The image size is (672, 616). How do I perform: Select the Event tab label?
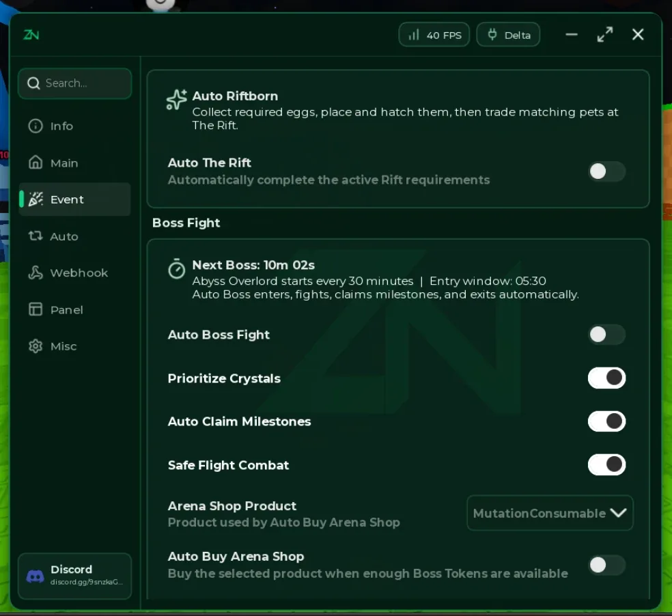pos(67,199)
